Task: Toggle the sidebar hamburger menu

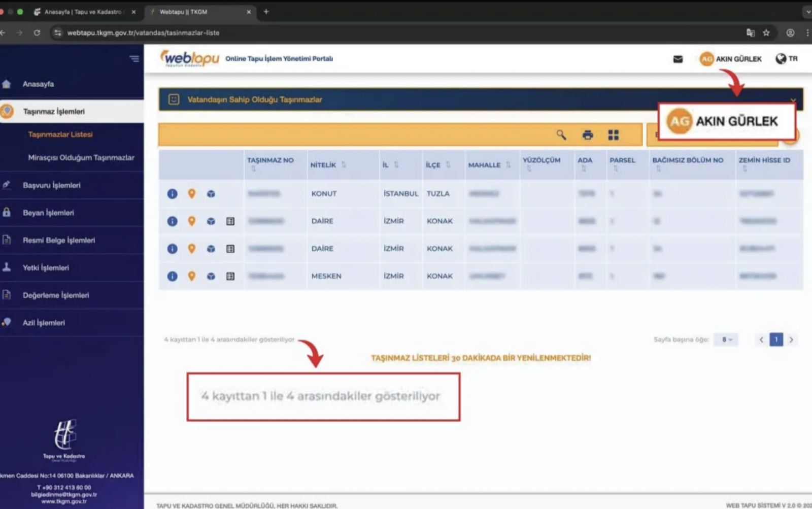Action: (134, 59)
